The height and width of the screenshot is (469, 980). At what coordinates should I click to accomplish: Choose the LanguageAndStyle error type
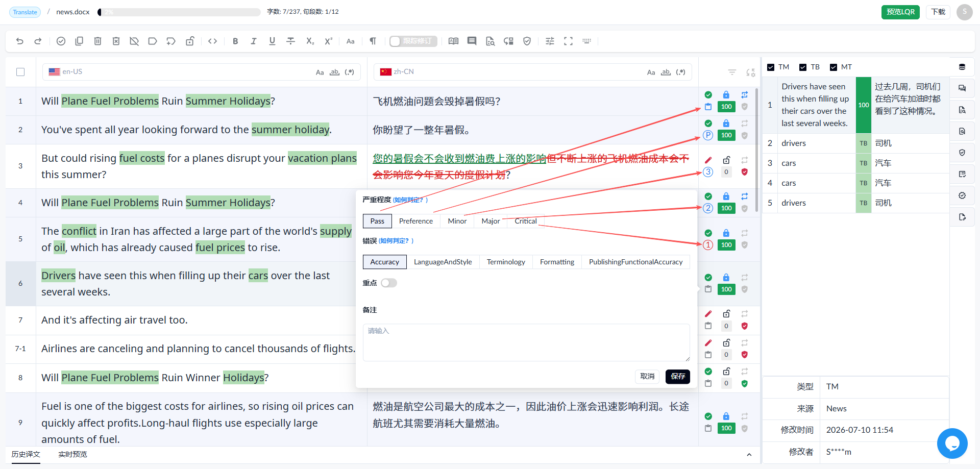coord(443,262)
